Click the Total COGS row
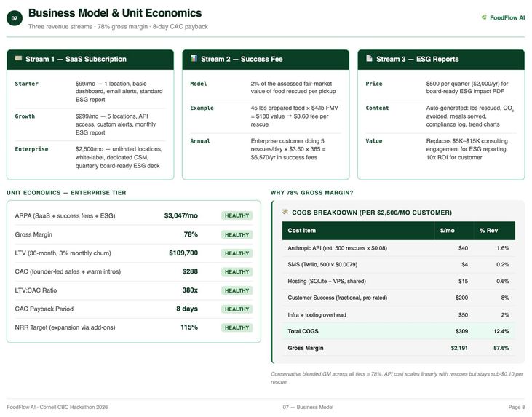 (399, 331)
